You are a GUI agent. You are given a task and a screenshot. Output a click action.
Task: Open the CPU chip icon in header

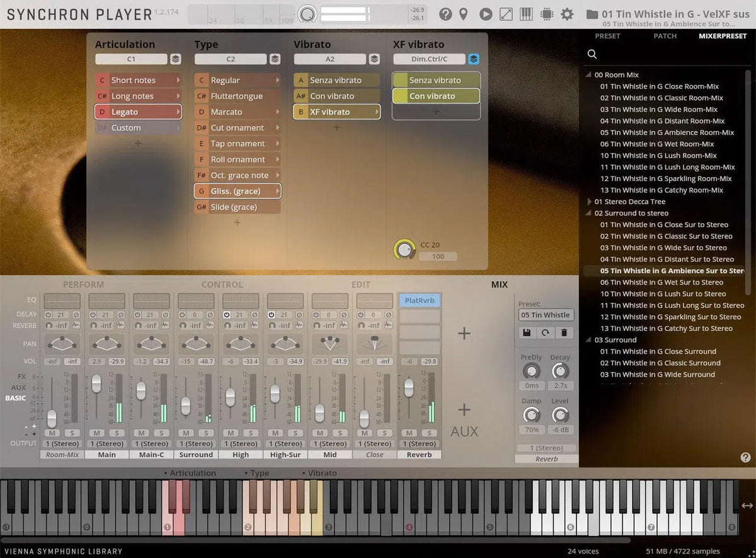pyautogui.click(x=546, y=14)
